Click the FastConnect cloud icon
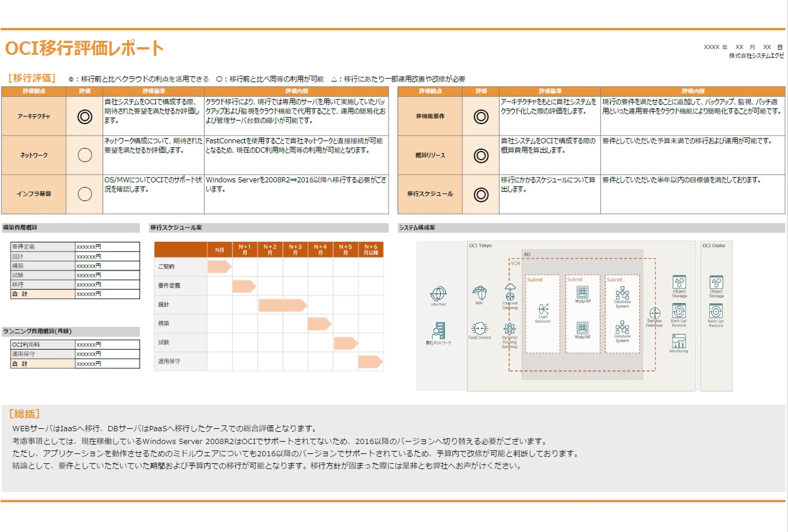 pyautogui.click(x=479, y=328)
